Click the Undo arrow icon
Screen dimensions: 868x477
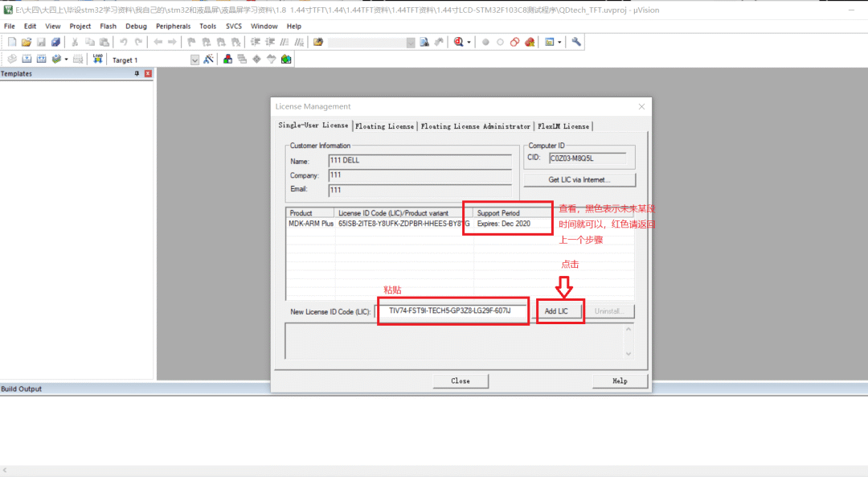[124, 42]
